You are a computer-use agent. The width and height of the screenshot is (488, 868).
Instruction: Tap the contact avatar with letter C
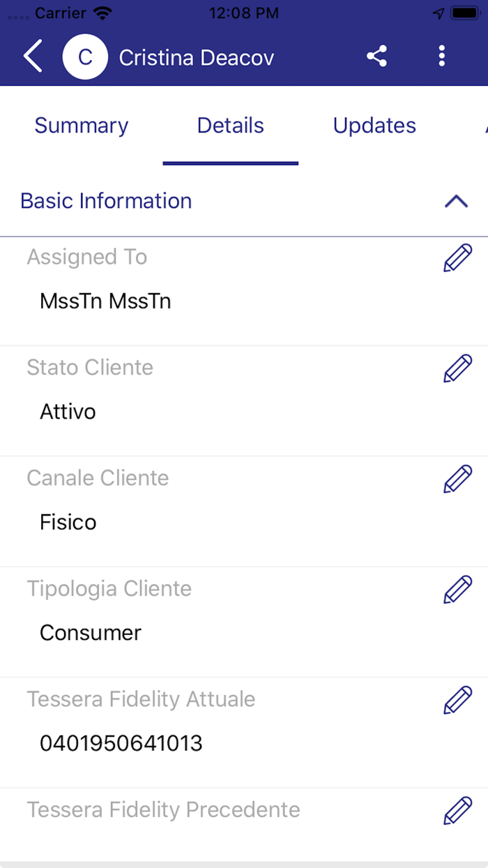coord(85,57)
